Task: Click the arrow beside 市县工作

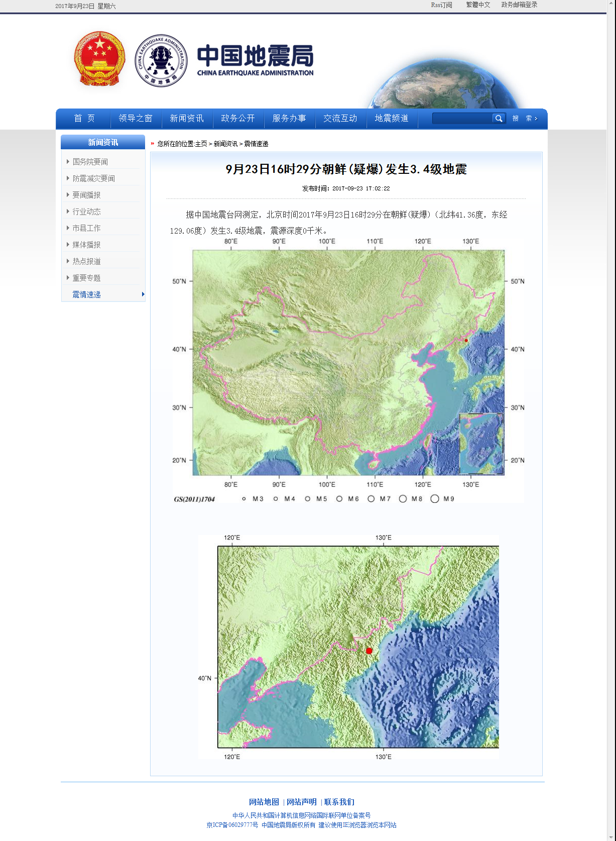Action: click(x=68, y=228)
